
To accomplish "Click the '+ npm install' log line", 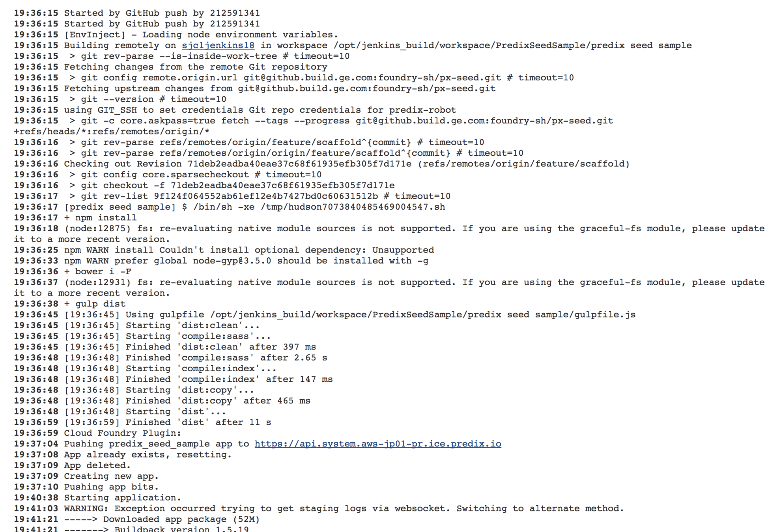I will 75,218.
